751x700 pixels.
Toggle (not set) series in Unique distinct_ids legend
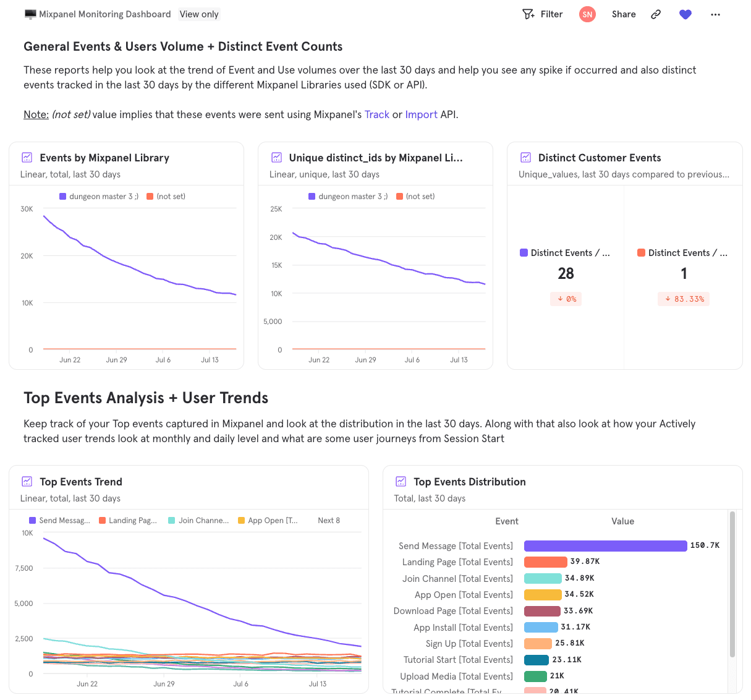[x=415, y=197]
